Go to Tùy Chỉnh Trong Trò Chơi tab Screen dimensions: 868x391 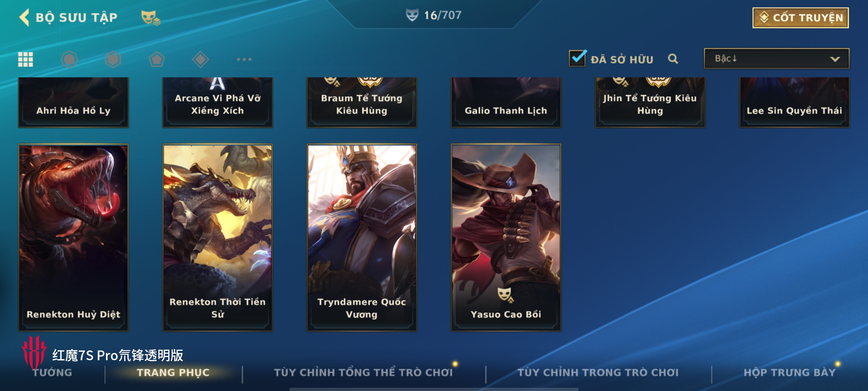[598, 372]
